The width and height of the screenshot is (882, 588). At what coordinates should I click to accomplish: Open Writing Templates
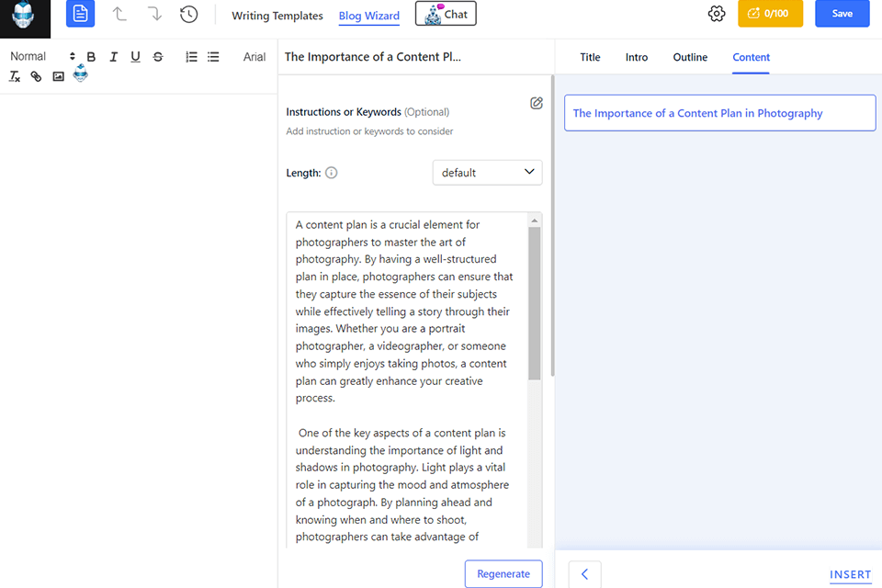277,16
